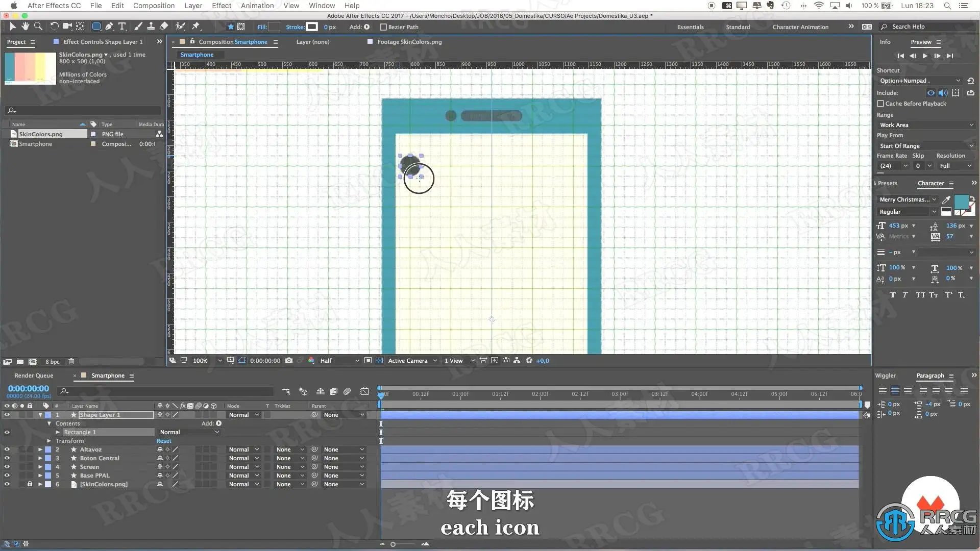The height and width of the screenshot is (551, 980).
Task: Click Reset next to Transform
Action: [x=164, y=441]
